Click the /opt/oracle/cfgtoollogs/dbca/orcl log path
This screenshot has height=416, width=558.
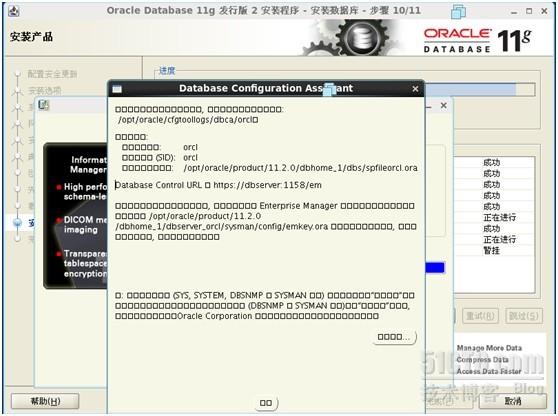[188, 120]
